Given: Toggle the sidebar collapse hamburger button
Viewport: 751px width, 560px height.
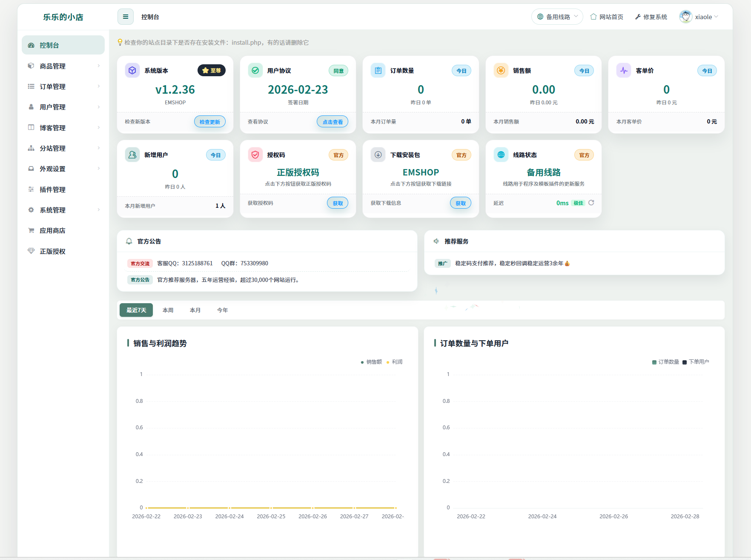Looking at the screenshot, I should [x=125, y=17].
